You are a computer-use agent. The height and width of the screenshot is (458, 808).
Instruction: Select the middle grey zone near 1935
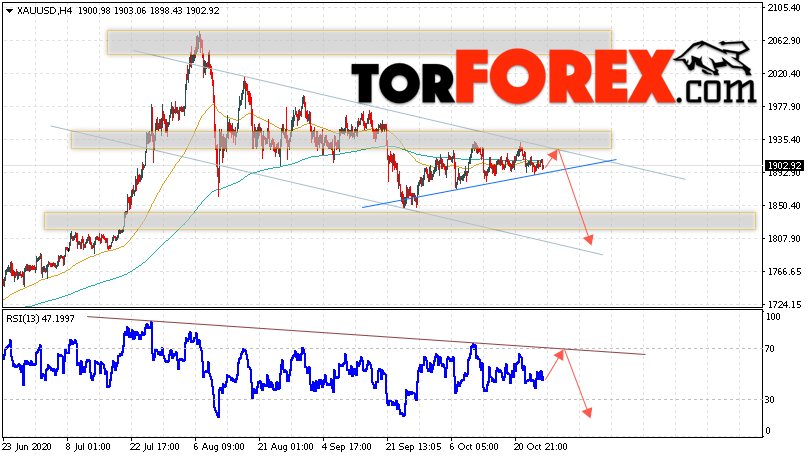pyautogui.click(x=341, y=140)
